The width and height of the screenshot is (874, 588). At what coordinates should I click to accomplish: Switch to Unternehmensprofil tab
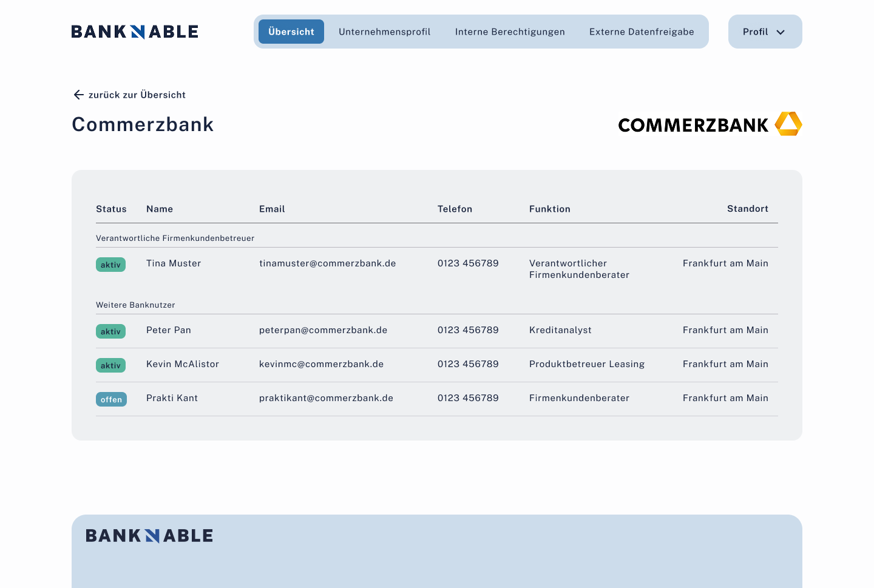point(384,32)
